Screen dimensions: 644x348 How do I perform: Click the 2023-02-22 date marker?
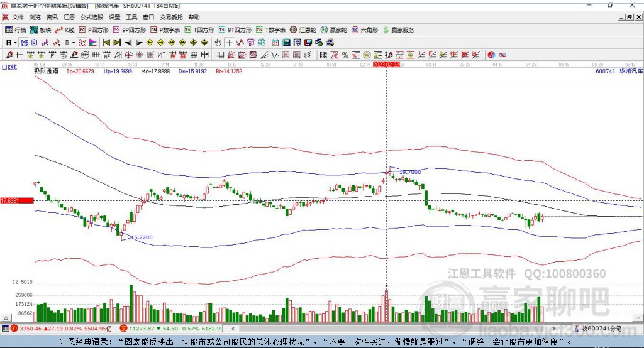coord(386,65)
